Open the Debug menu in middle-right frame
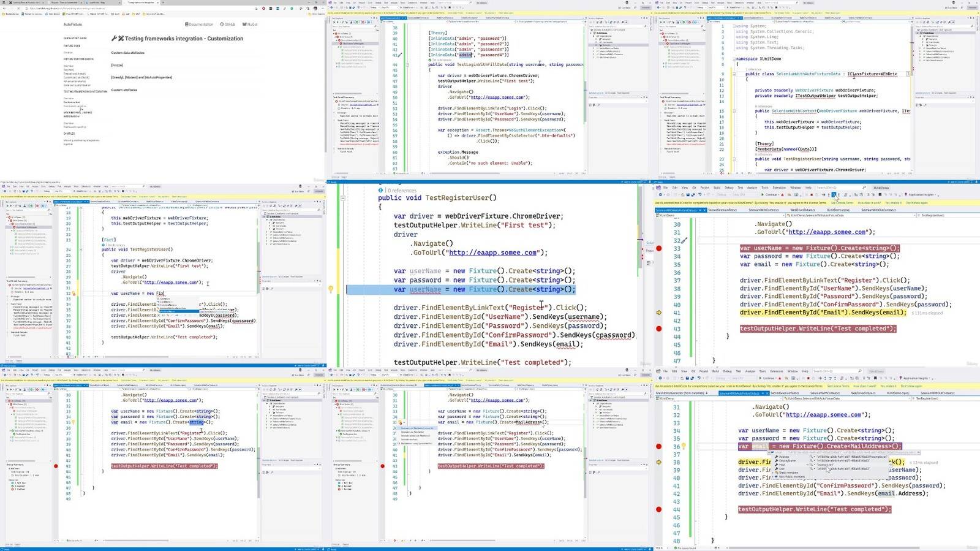The width and height of the screenshot is (980, 551). point(729,188)
